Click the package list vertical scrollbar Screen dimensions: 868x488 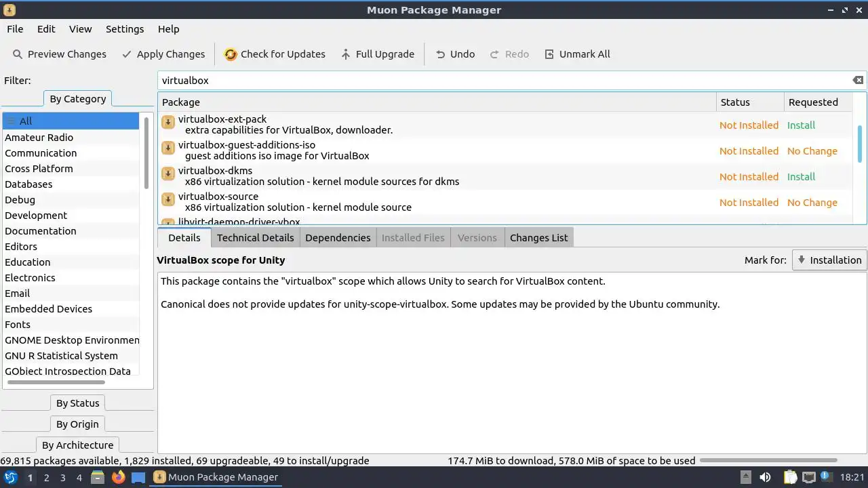(x=860, y=144)
